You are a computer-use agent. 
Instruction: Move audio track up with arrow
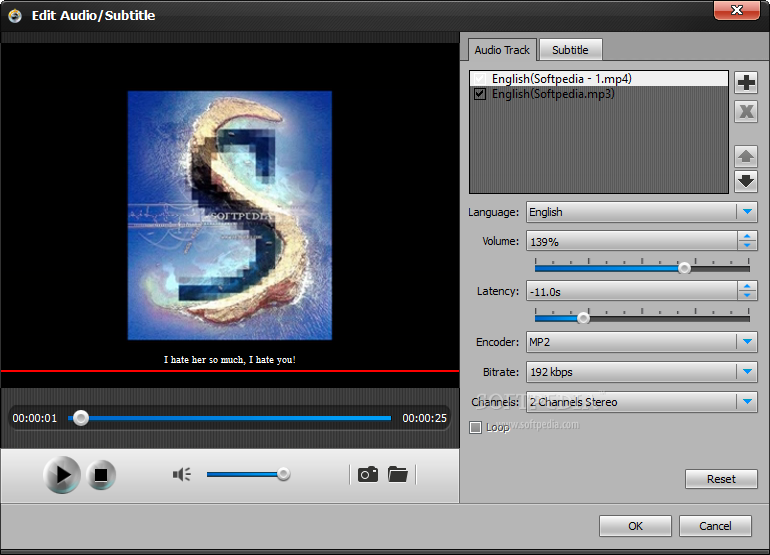click(746, 157)
